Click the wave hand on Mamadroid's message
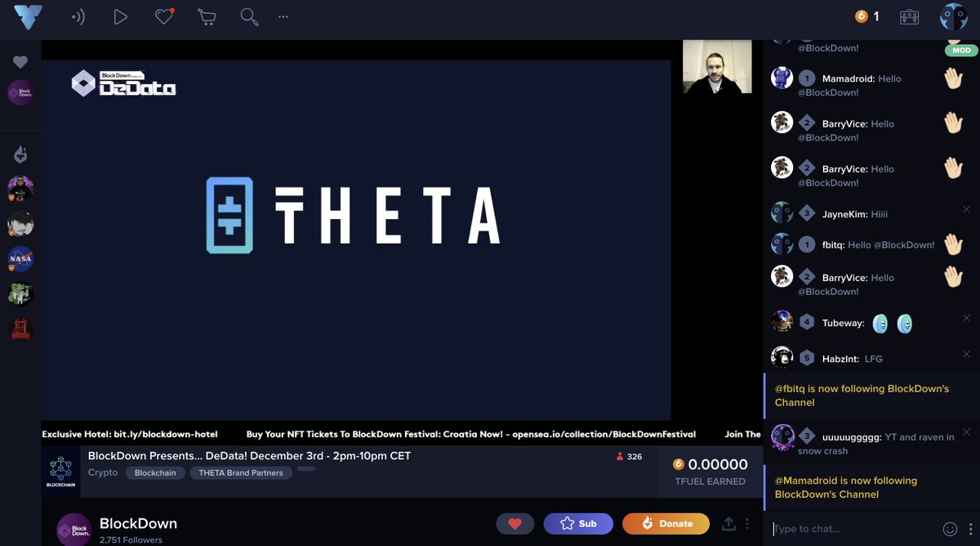Screen dimensions: 980x546 coord(954,78)
